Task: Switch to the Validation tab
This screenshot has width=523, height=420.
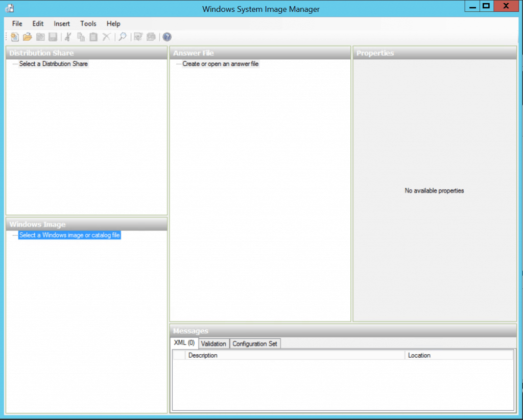Action: coord(213,343)
